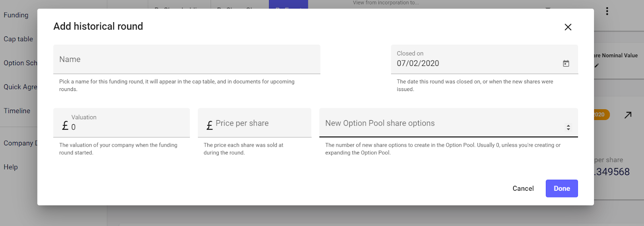Click the pencil edit icon under Nominal Value
The image size is (644, 226).
(x=597, y=65)
